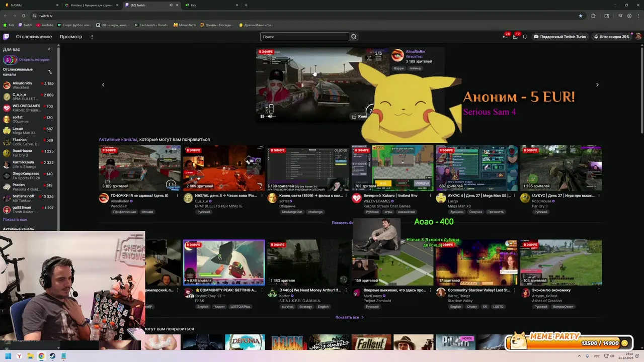The height and width of the screenshot is (362, 644).
Task: Close the Kick browser tab
Action: point(237,5)
